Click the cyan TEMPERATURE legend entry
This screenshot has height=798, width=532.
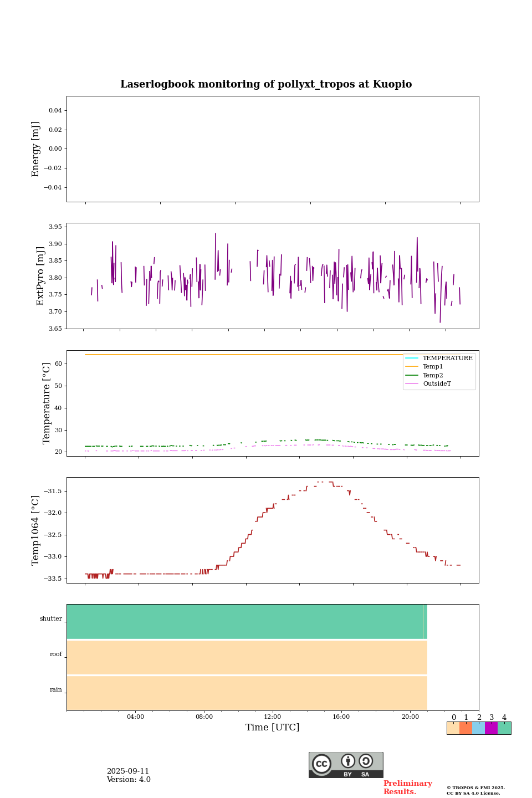coord(447,359)
